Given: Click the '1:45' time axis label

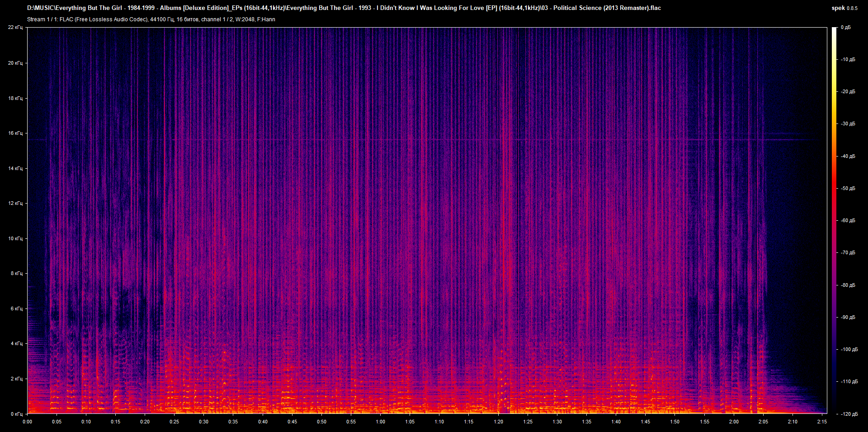Looking at the screenshot, I should pos(646,422).
